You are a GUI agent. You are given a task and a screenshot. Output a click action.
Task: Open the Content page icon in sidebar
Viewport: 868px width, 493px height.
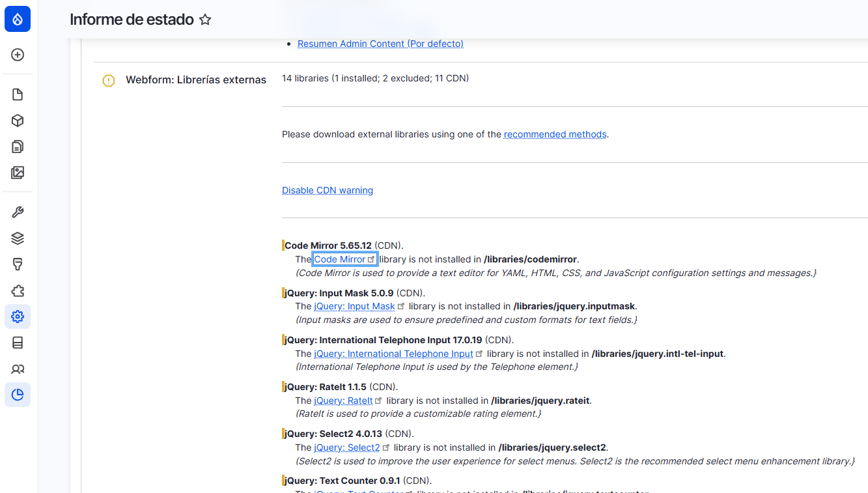(x=18, y=94)
